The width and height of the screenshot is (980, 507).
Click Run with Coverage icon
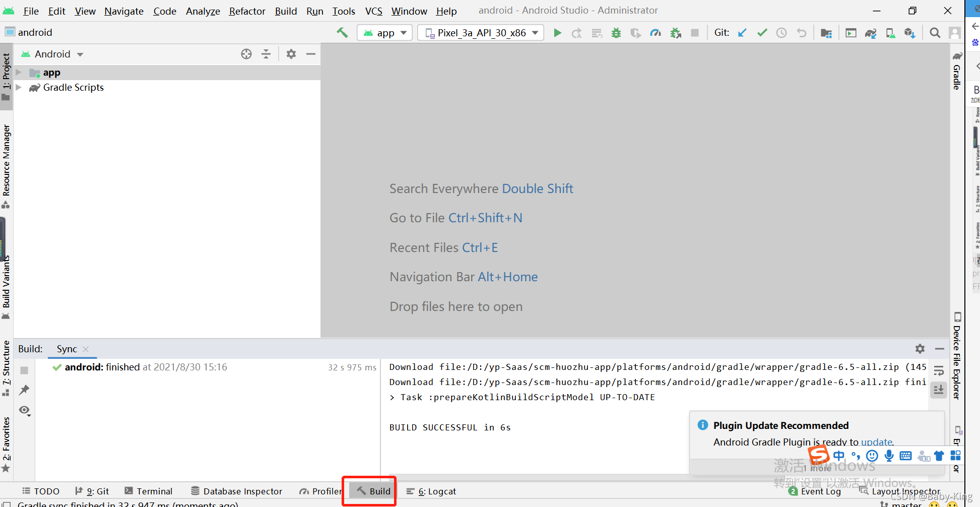(x=636, y=33)
